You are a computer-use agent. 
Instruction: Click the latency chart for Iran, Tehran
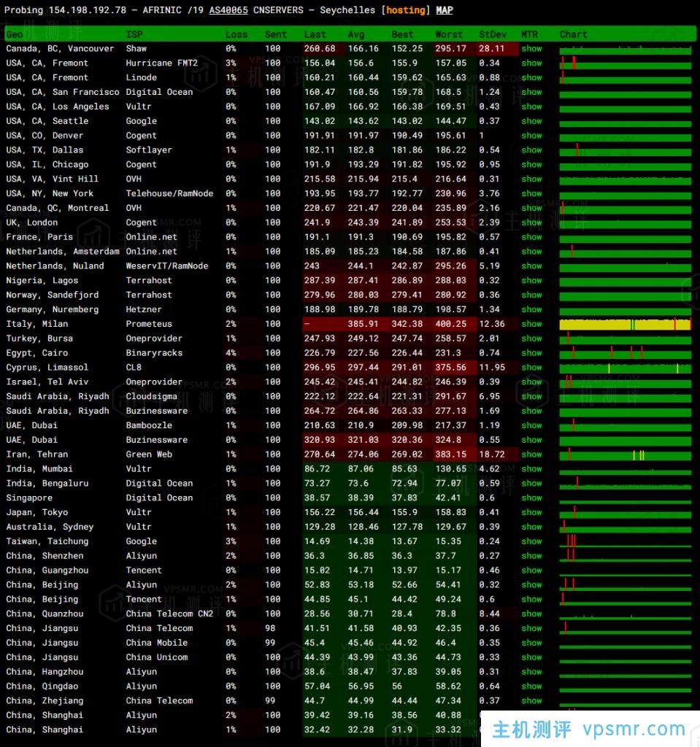(x=625, y=454)
